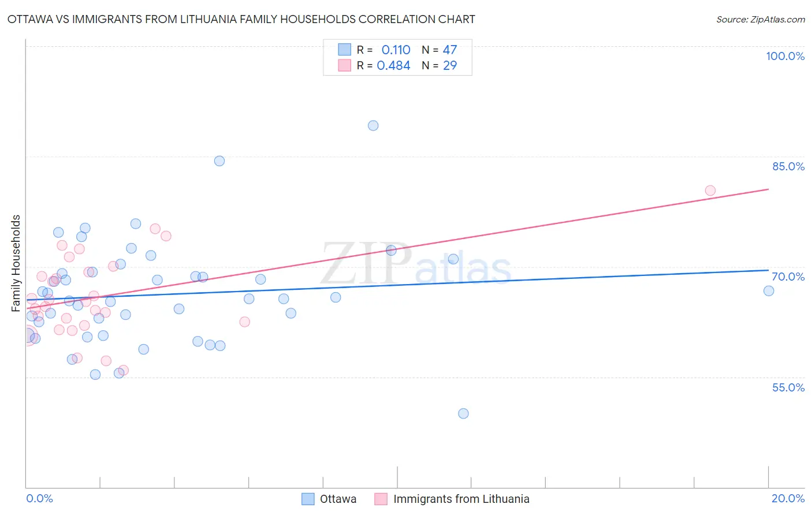The height and width of the screenshot is (515, 812).
Task: Click the Source: ZipAtlas.com text
Action: 761,19
